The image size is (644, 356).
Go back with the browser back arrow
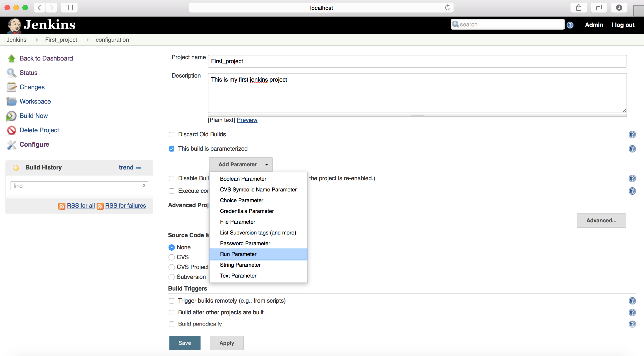point(39,7)
